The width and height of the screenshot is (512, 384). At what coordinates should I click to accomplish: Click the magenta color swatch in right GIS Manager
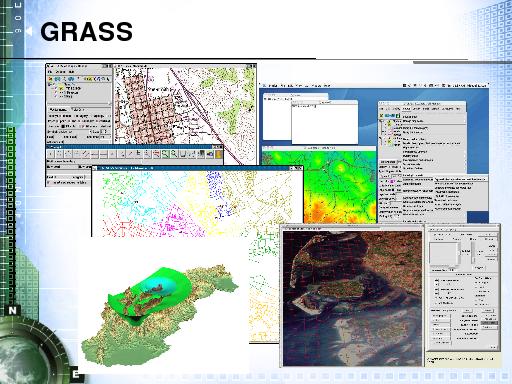coord(392,181)
